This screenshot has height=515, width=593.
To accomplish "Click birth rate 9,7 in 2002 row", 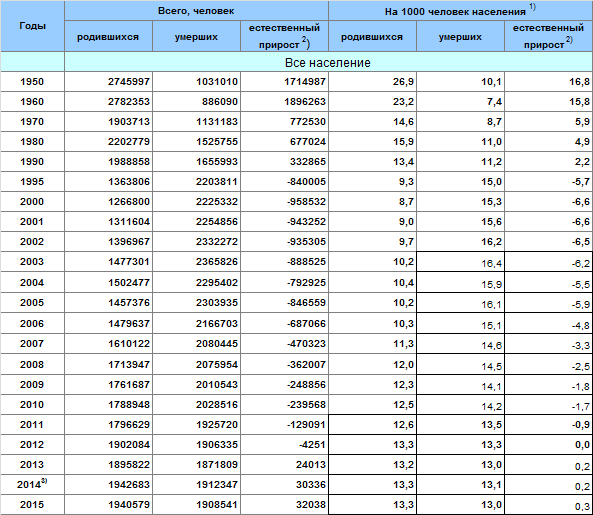I will click(x=373, y=242).
